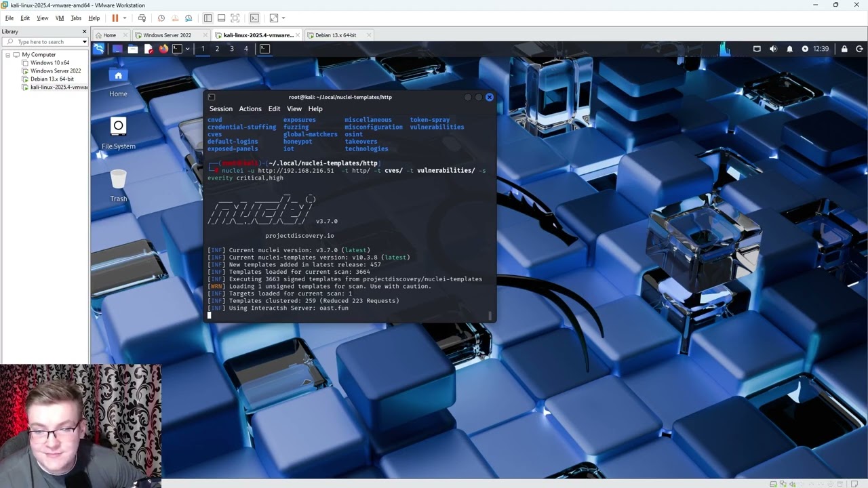Open File System desktop icon

(x=119, y=134)
